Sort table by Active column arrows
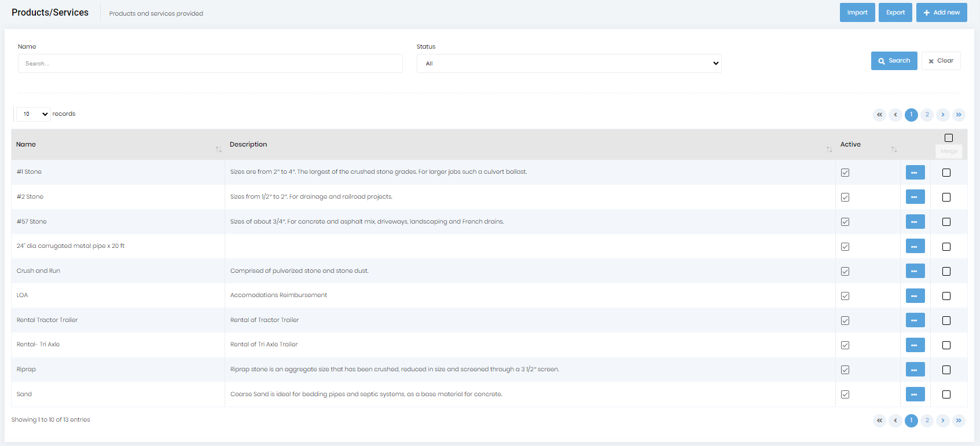This screenshot has width=980, height=446. pyautogui.click(x=894, y=149)
